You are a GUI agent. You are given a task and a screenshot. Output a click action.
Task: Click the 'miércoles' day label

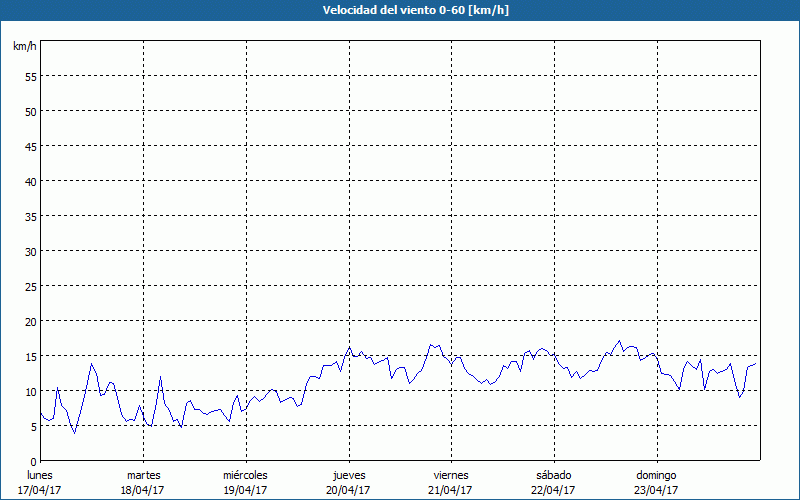pos(245,475)
